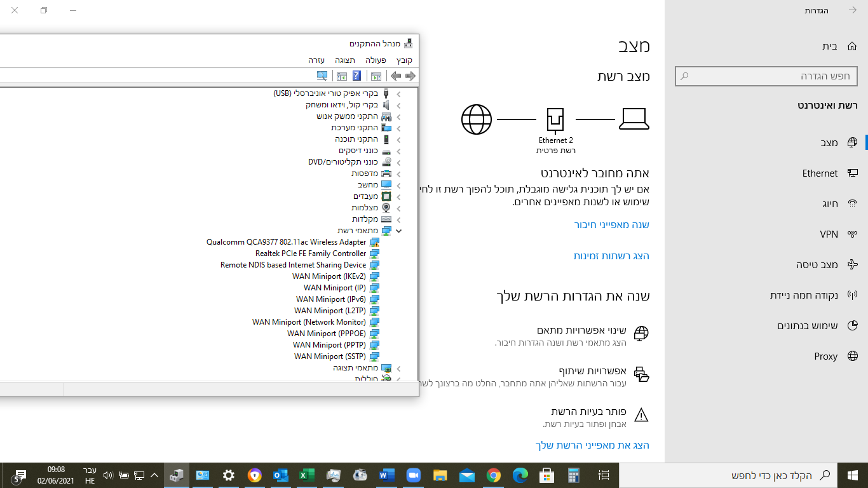The height and width of the screenshot is (488, 868).
Task: Select Realtek PCIe FE Family Controller
Action: [x=311, y=254]
